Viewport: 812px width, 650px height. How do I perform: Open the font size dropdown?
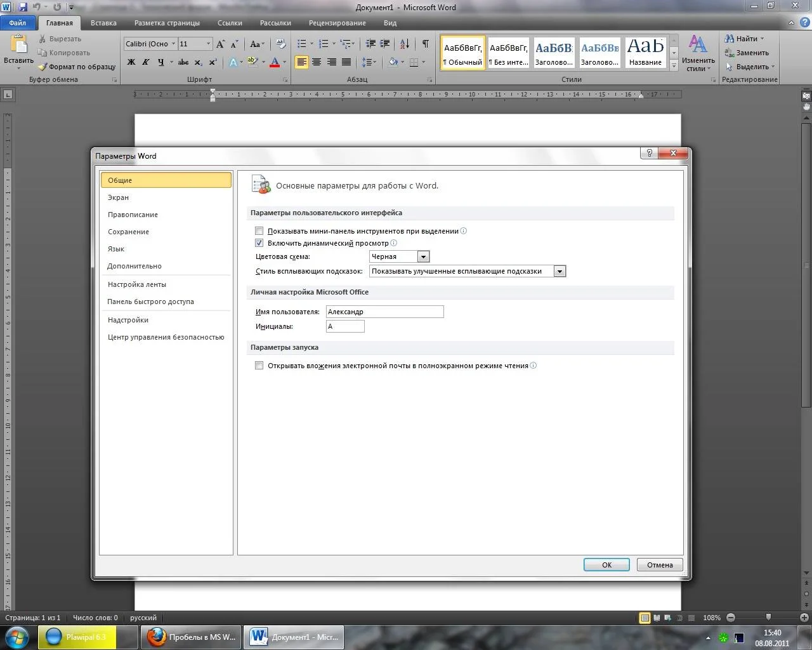pyautogui.click(x=208, y=44)
